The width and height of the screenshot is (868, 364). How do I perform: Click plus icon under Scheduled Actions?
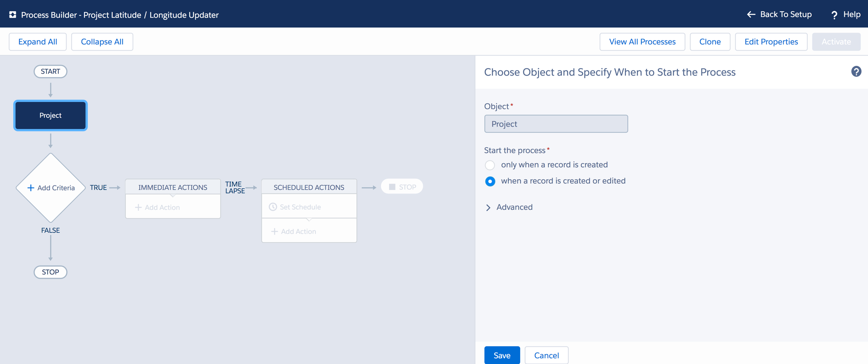(274, 231)
